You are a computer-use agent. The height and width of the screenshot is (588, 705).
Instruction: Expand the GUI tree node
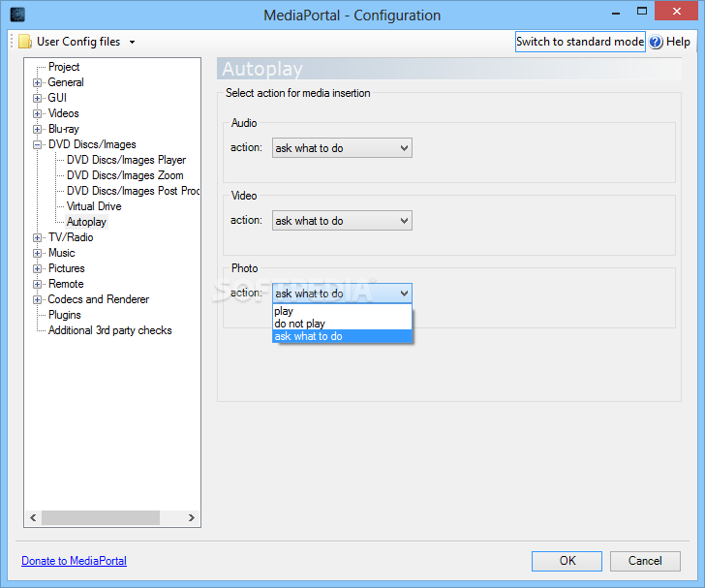[x=38, y=98]
